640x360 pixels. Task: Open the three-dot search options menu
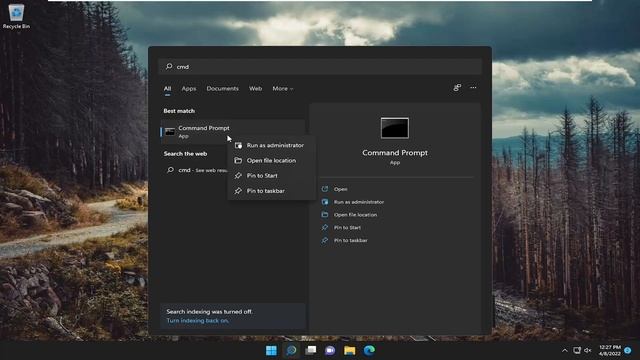tap(473, 88)
